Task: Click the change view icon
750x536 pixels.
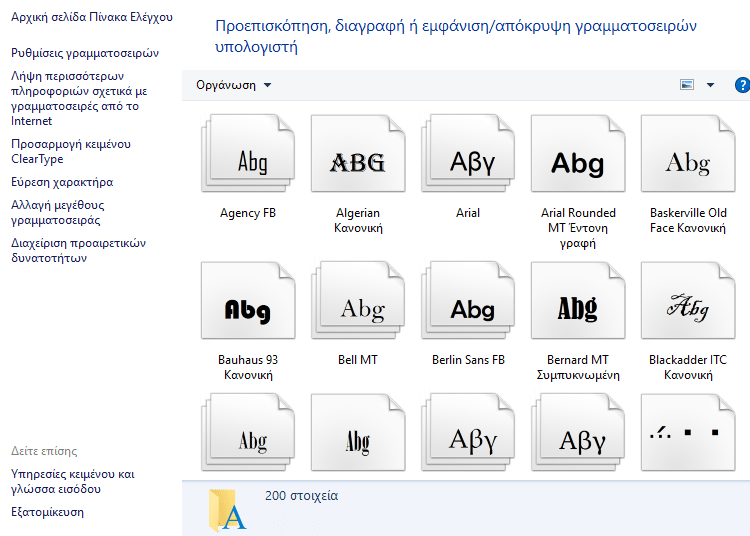Action: (687, 85)
